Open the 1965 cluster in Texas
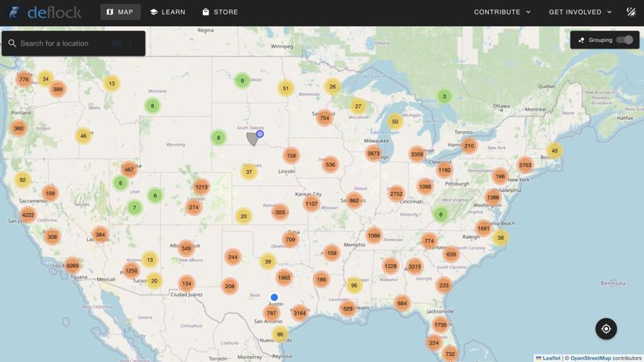This screenshot has width=644, height=362. coord(284,277)
